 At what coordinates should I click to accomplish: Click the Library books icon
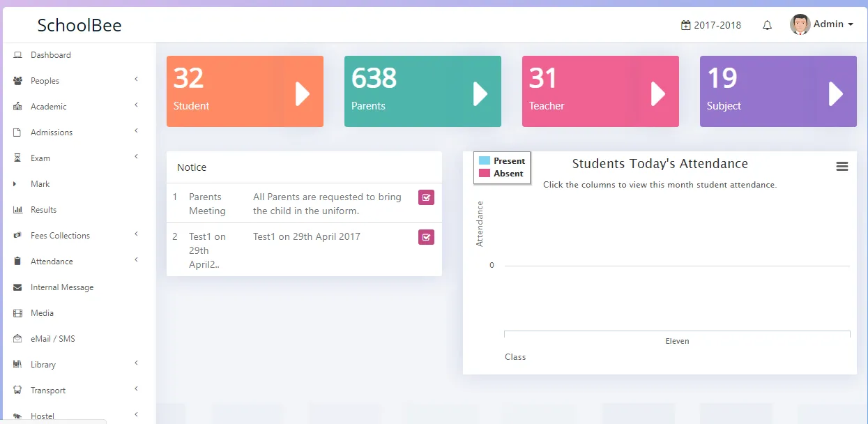(18, 365)
